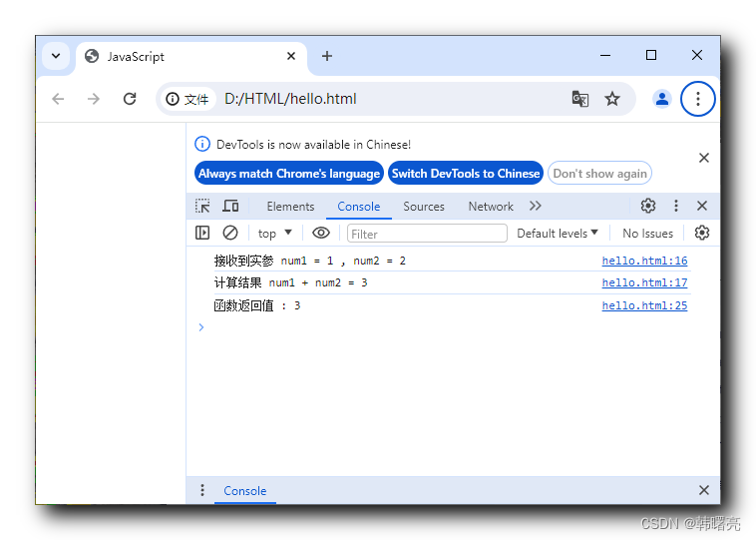Go forward to next page
This screenshot has width=756, height=540.
tap(94, 99)
